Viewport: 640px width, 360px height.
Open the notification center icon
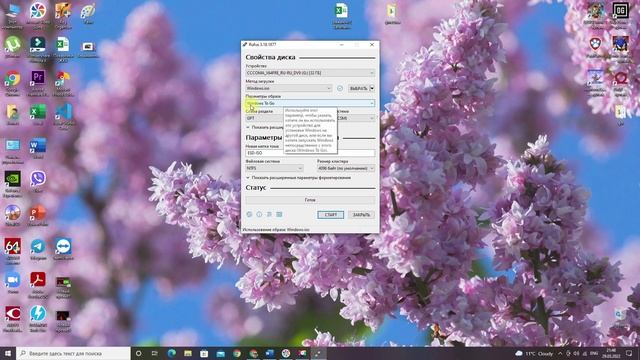click(629, 353)
